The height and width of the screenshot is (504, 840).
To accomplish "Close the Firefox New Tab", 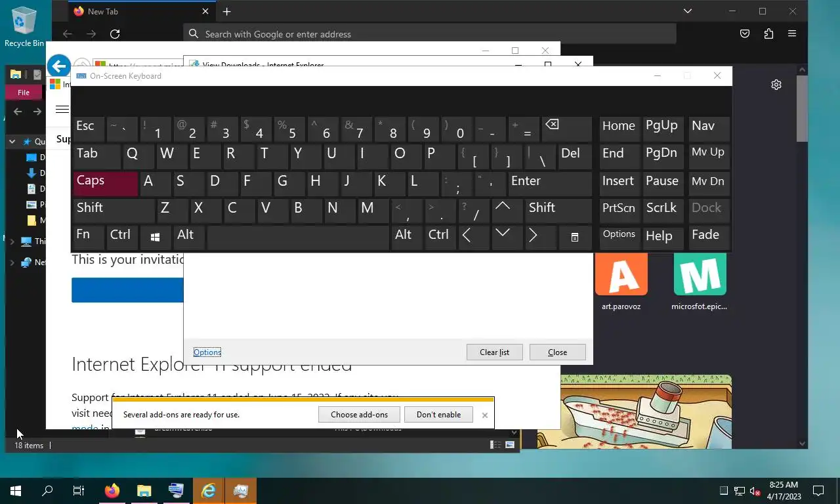I will click(x=205, y=11).
